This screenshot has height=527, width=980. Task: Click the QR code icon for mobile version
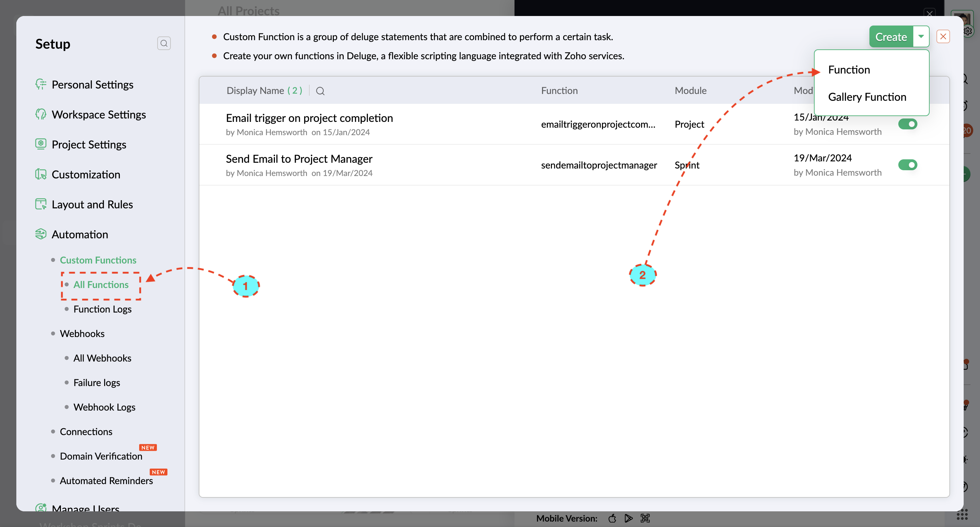[645, 518]
